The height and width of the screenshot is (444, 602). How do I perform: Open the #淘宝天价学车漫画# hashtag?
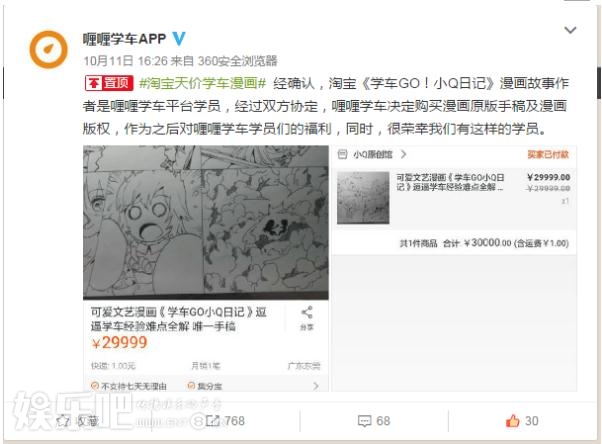(202, 83)
